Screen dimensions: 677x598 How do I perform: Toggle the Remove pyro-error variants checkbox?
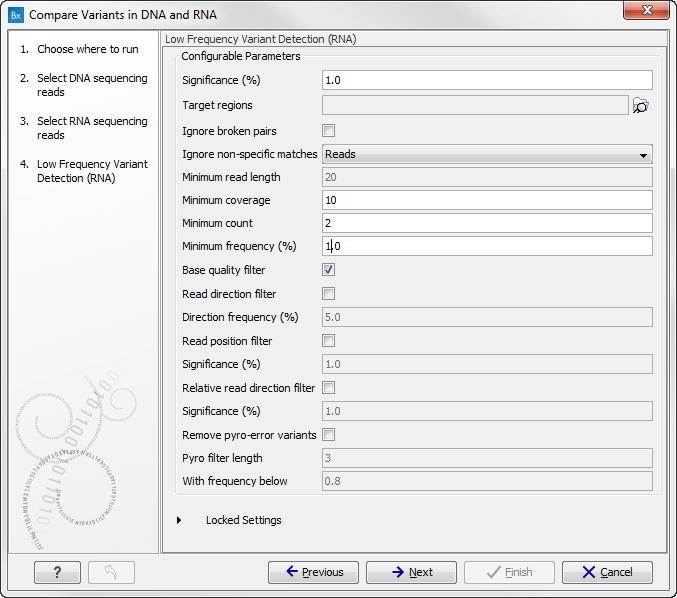coord(329,435)
